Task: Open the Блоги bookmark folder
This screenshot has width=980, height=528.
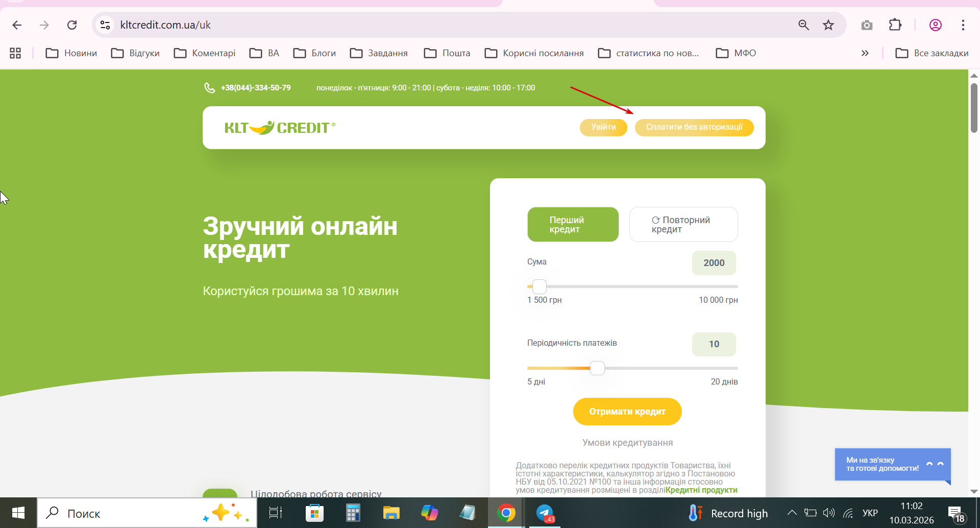Action: pos(314,53)
